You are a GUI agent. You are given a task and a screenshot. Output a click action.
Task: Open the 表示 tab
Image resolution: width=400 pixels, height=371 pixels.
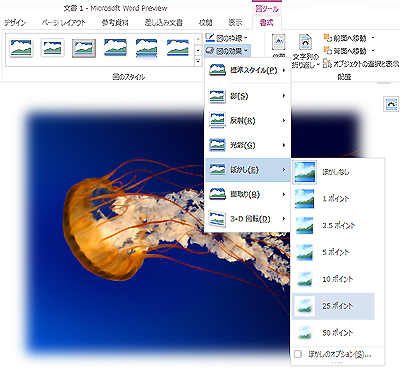[x=235, y=22]
